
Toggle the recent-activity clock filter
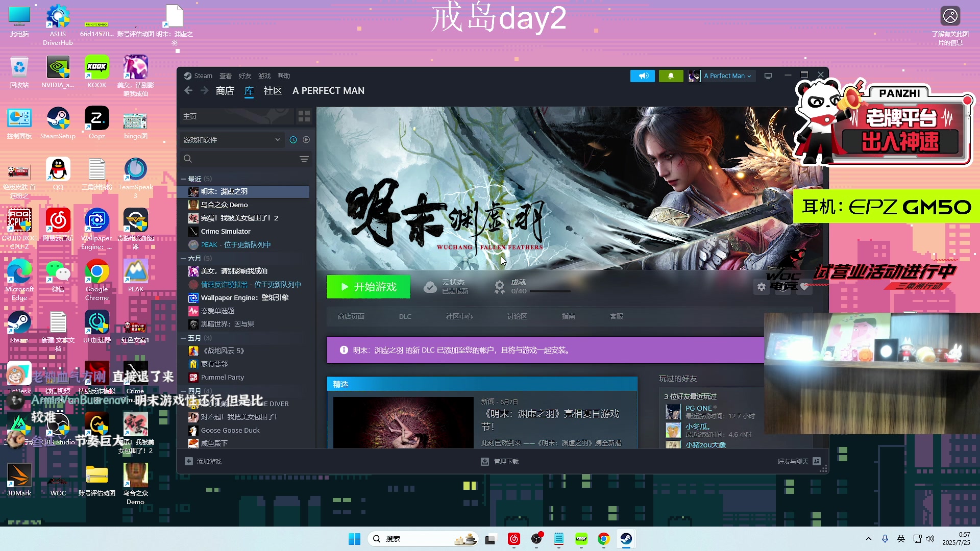tap(293, 140)
